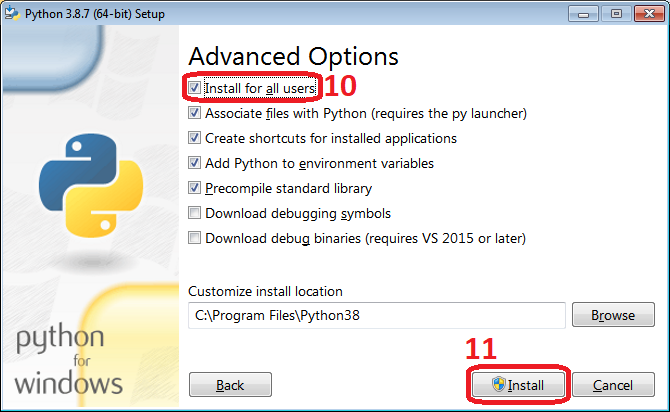This screenshot has width=670, height=412.
Task: Click the install location path field
Action: (x=376, y=315)
